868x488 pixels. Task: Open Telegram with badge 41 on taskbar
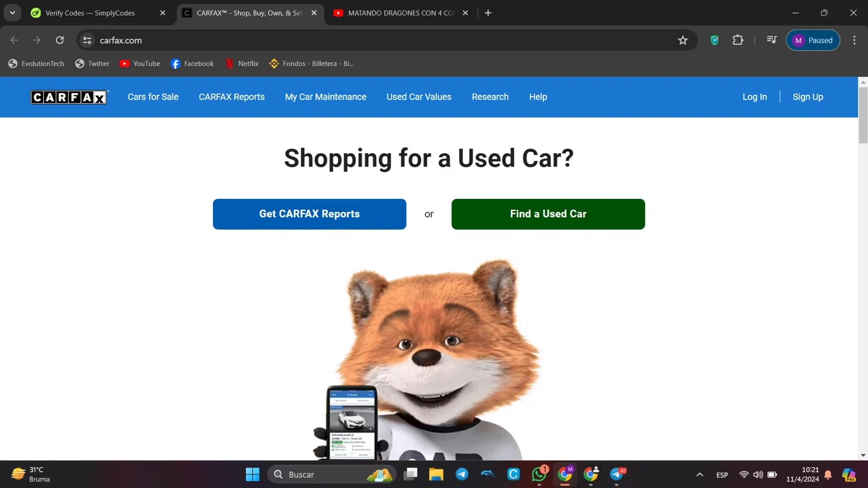tap(617, 474)
